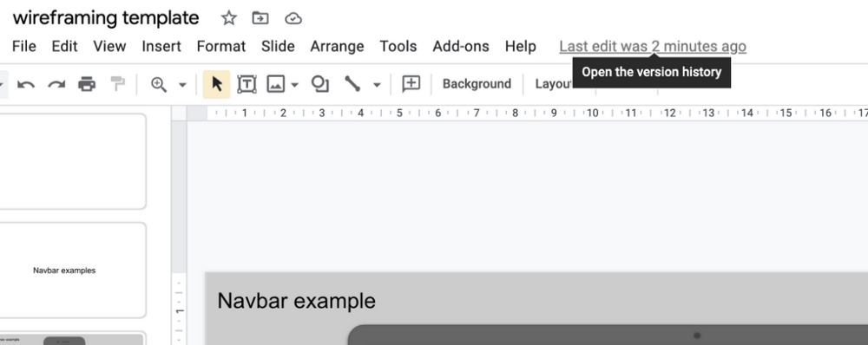Click the Print icon
This screenshot has width=868, height=345.
87,84
